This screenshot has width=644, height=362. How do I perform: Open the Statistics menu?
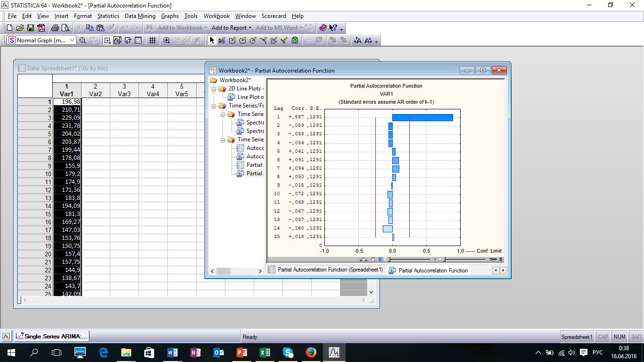pos(108,16)
